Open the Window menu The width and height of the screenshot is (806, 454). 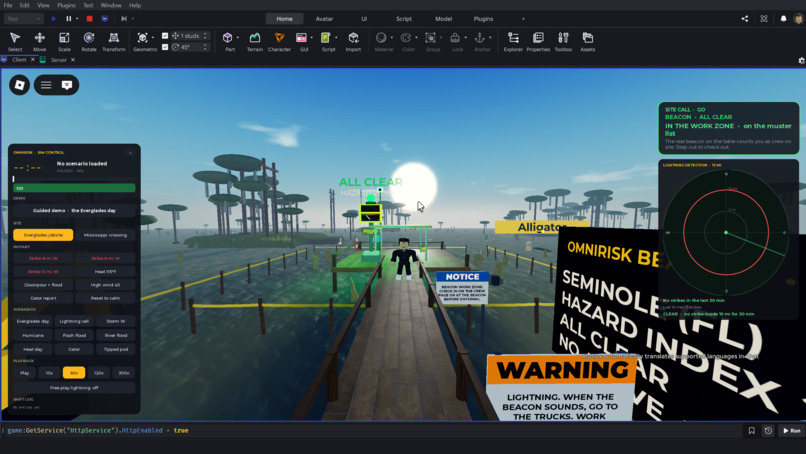pos(111,5)
